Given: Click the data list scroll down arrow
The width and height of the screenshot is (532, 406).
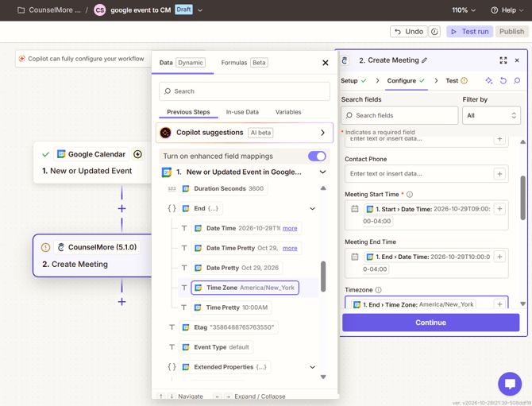Looking at the screenshot, I should [x=323, y=377].
